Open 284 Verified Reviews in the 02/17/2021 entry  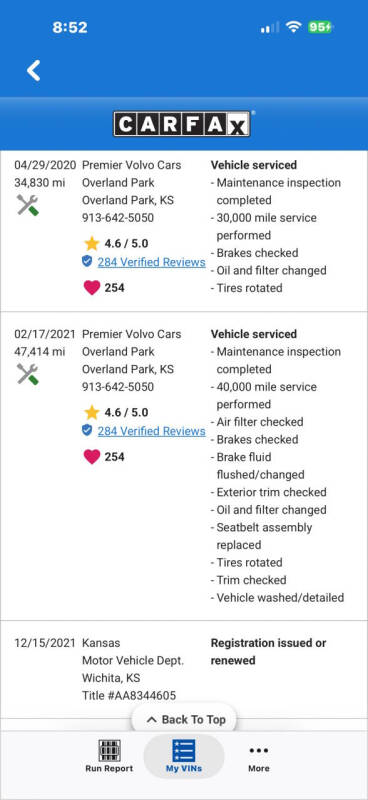pyautogui.click(x=152, y=431)
